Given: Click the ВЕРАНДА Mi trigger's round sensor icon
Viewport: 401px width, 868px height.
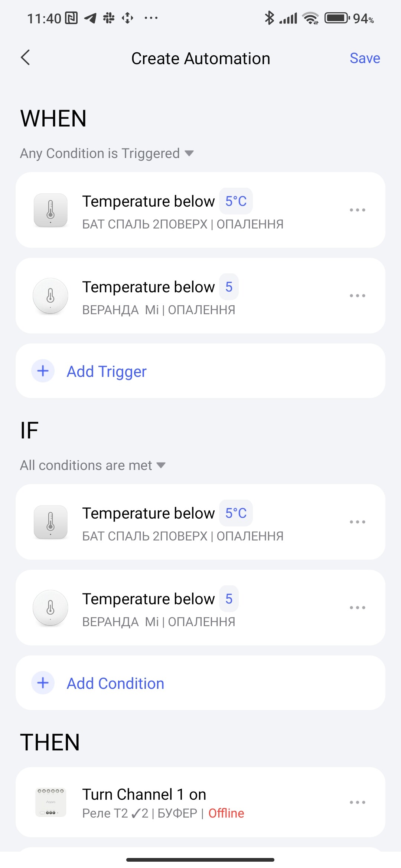Looking at the screenshot, I should tap(50, 296).
